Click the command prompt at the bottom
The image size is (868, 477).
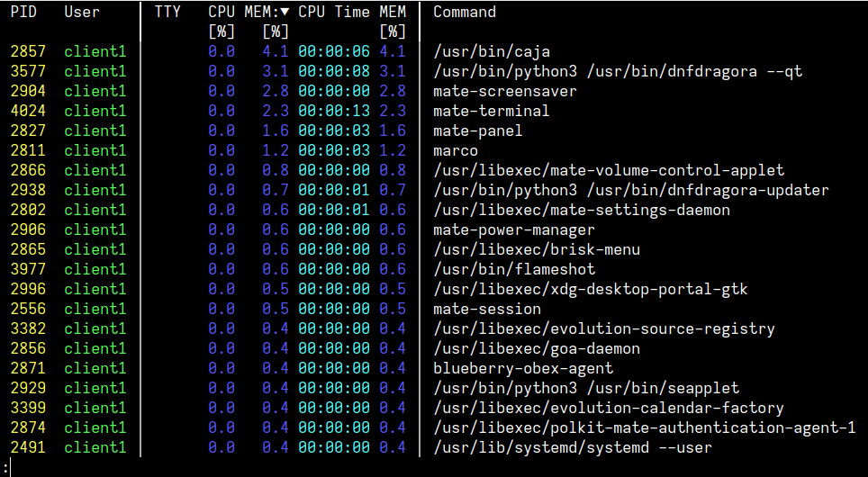(6, 468)
